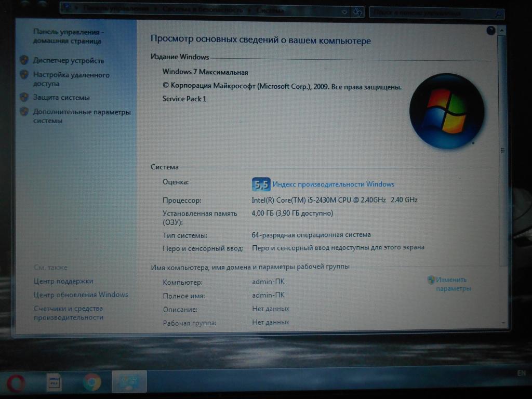Click the refresh button next to address bar
This screenshot has height=399, width=532.
coord(357,12)
